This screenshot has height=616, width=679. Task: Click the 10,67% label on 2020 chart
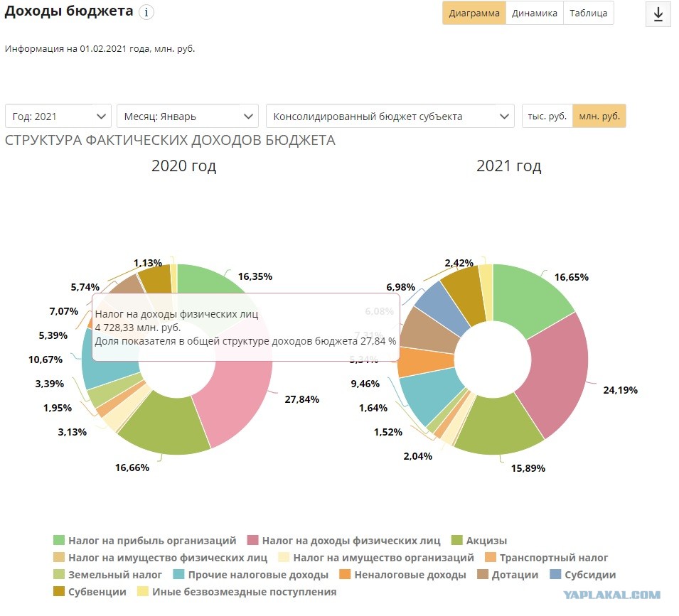tap(46, 360)
